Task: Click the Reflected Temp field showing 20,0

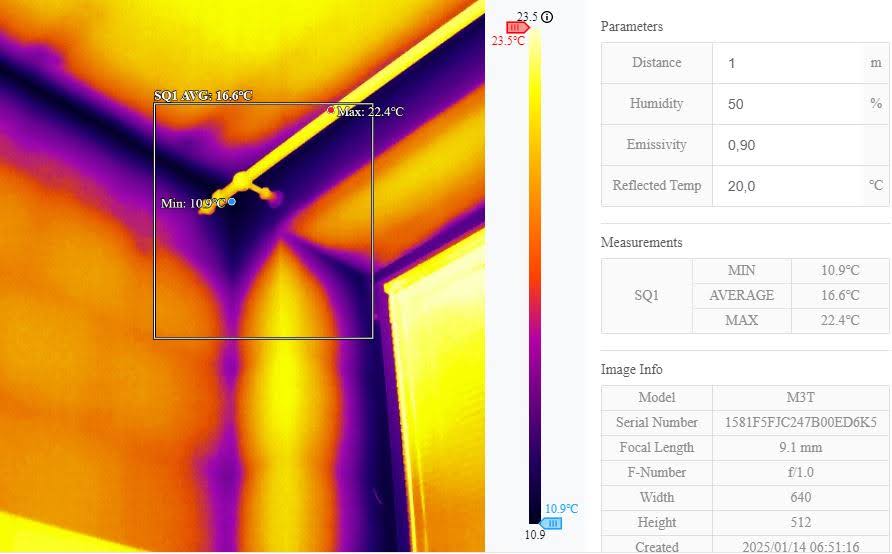Action: point(789,186)
